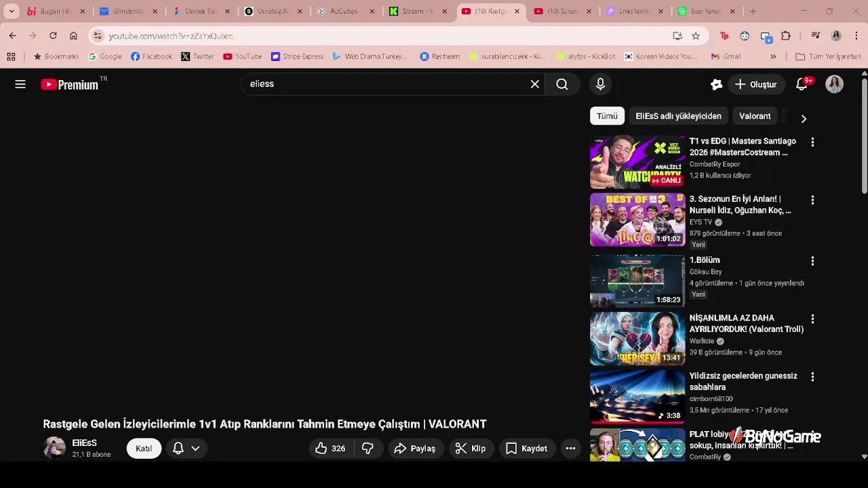Open the tab search dropdown arrow
The width and height of the screenshot is (868, 488).
(x=12, y=12)
